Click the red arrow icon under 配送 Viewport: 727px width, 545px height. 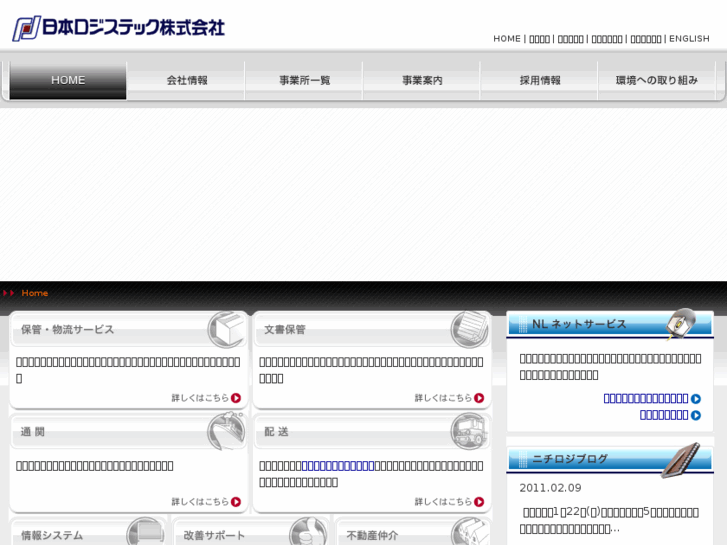(x=479, y=502)
